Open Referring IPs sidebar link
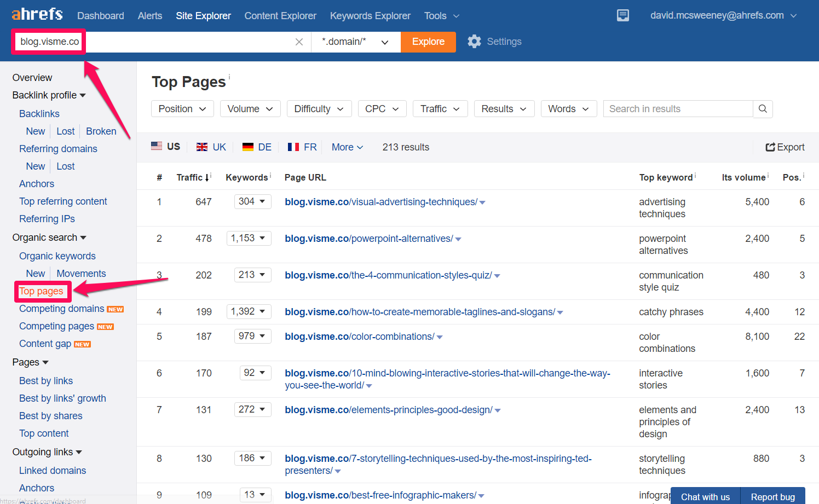This screenshot has width=819, height=504. pyautogui.click(x=47, y=219)
